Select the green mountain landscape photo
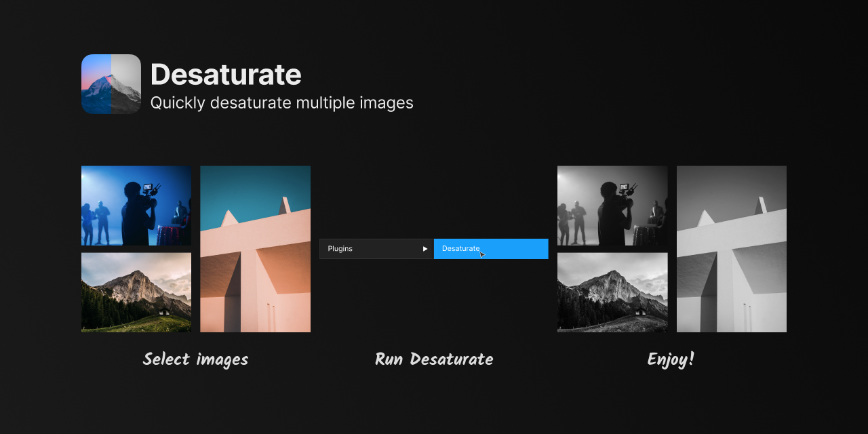 136,292
